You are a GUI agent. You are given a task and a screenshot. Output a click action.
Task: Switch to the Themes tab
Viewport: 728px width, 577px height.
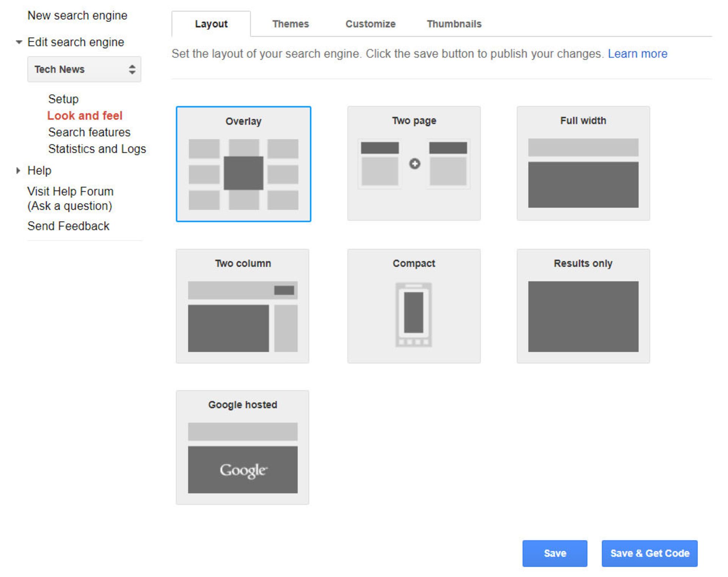pos(290,24)
